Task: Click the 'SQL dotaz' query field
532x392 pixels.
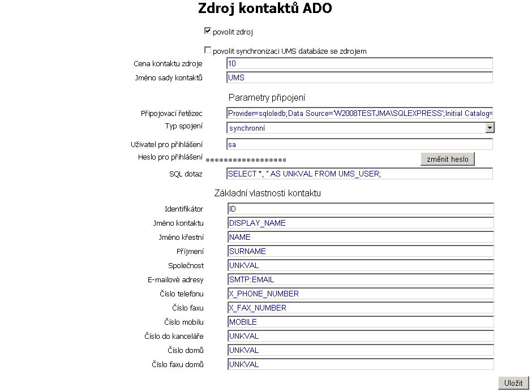Action: pyautogui.click(x=359, y=174)
